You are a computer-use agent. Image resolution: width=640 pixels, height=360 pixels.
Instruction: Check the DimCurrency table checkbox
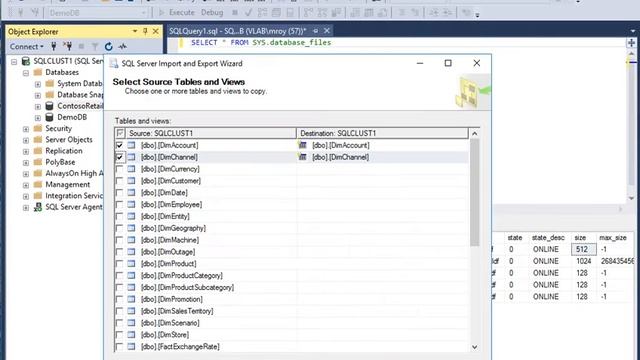119,169
